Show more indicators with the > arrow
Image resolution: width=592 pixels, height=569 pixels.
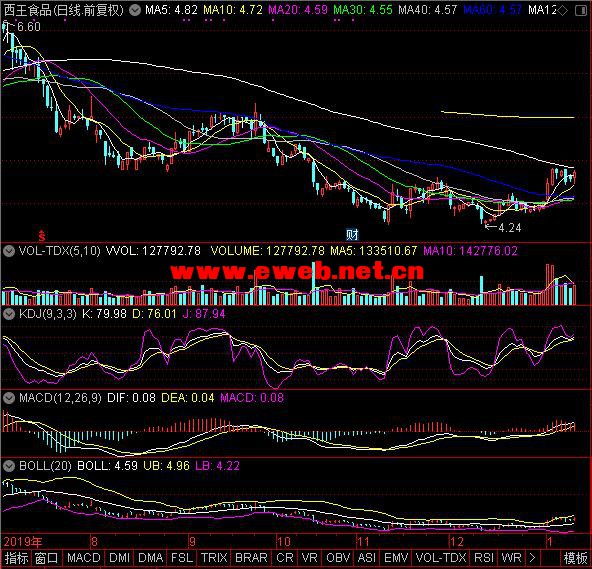(x=532, y=558)
